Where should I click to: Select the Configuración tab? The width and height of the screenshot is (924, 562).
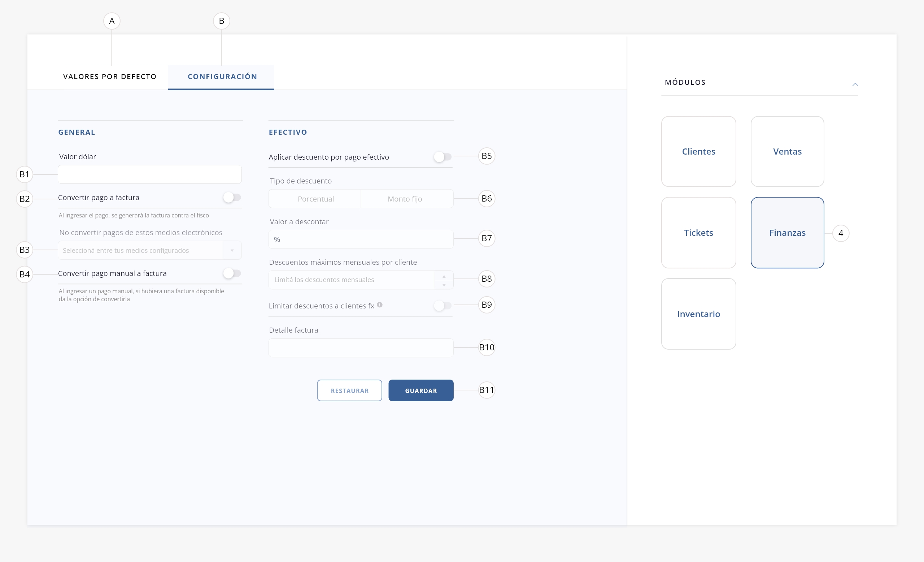click(x=222, y=77)
